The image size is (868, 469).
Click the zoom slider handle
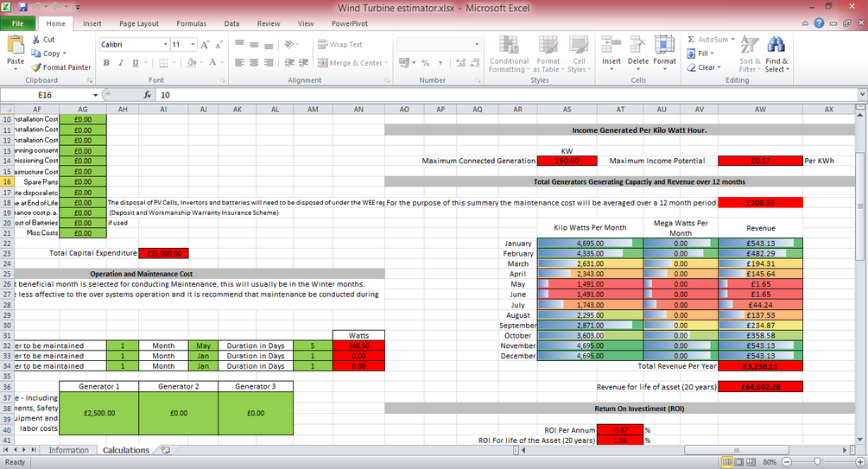pos(817,462)
